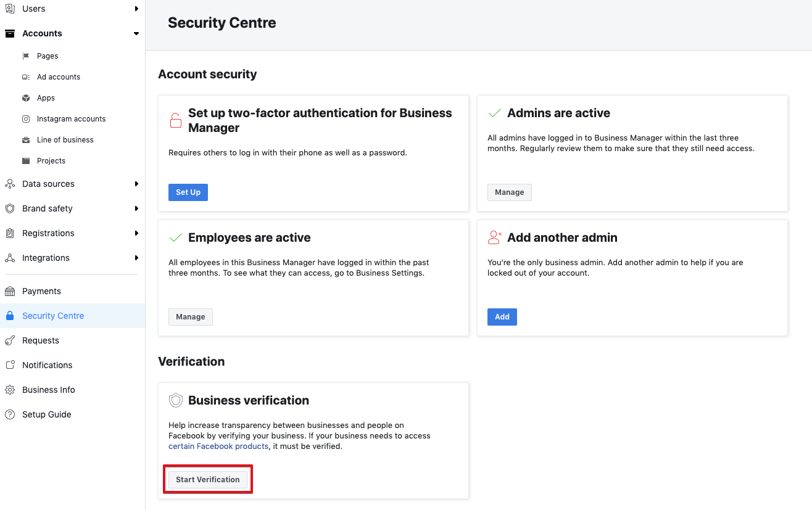Click the Setup Guide question mark icon

tap(10, 414)
